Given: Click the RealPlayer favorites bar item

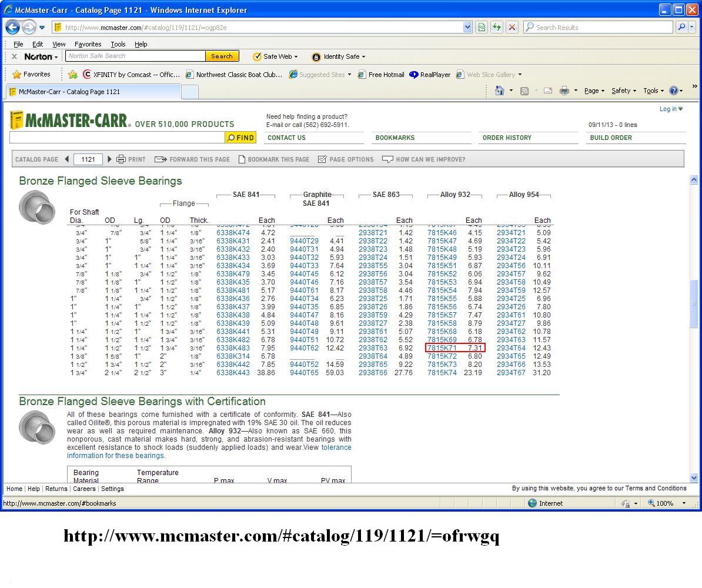Looking at the screenshot, I should click(430, 74).
